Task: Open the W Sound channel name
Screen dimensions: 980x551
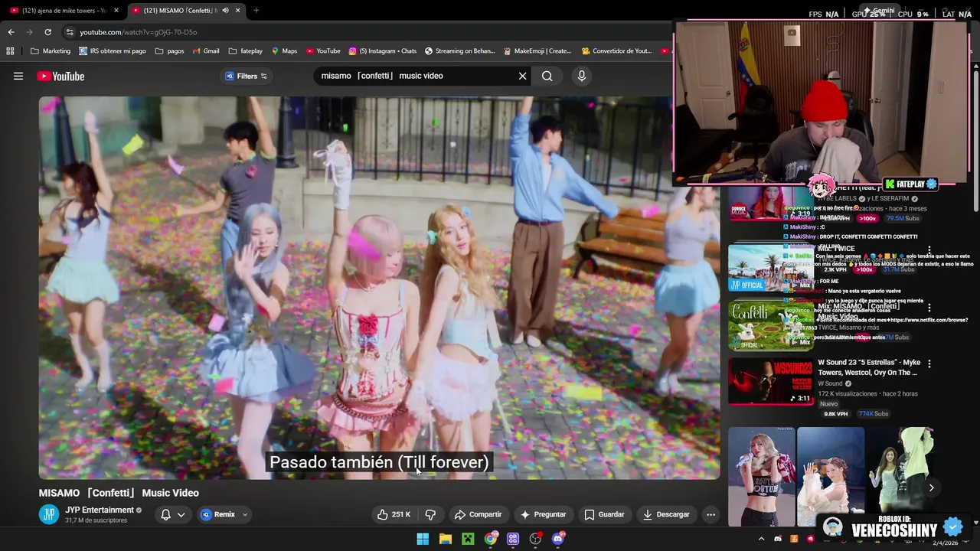Action: [x=831, y=383]
